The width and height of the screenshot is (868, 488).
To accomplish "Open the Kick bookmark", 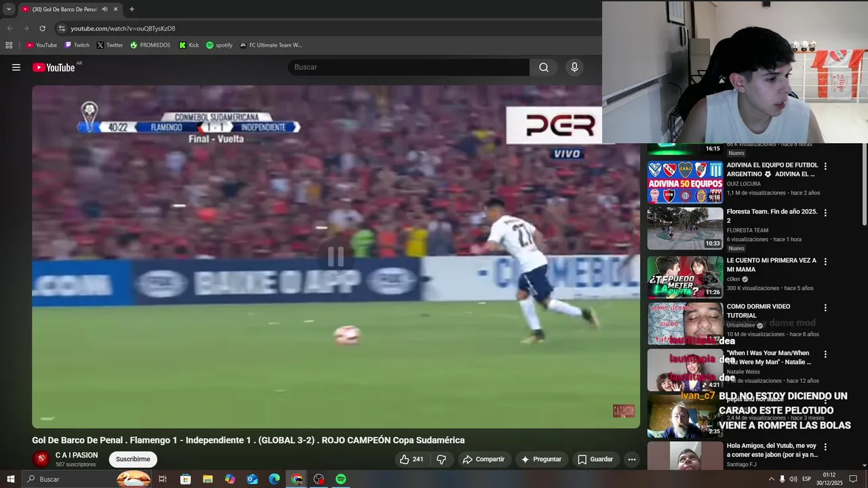I will (x=189, y=45).
